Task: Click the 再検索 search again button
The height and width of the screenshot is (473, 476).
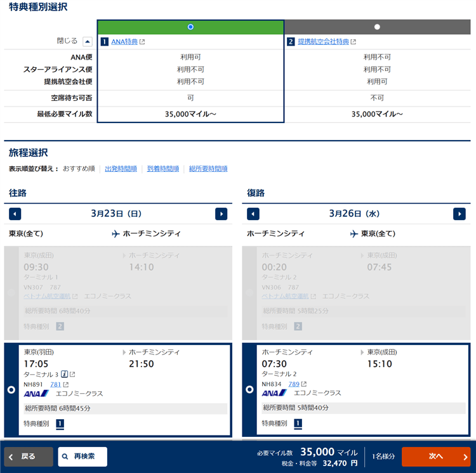Action: coord(83,457)
